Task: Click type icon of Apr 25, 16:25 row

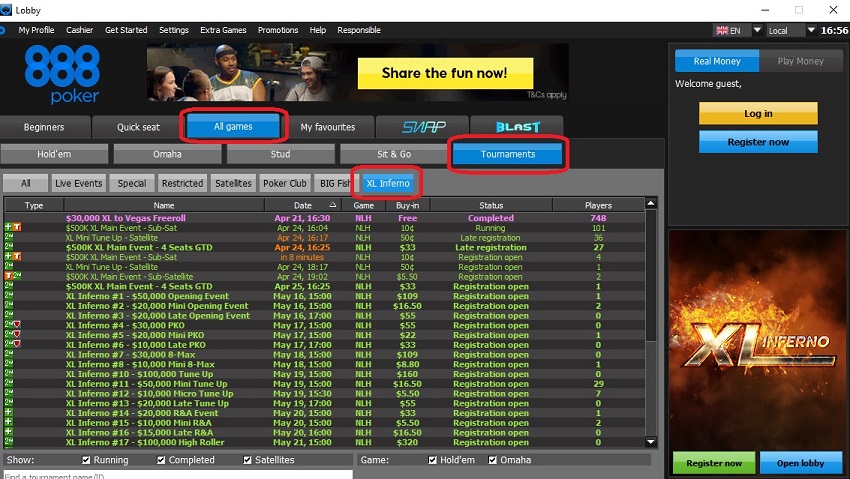Action: pos(9,286)
